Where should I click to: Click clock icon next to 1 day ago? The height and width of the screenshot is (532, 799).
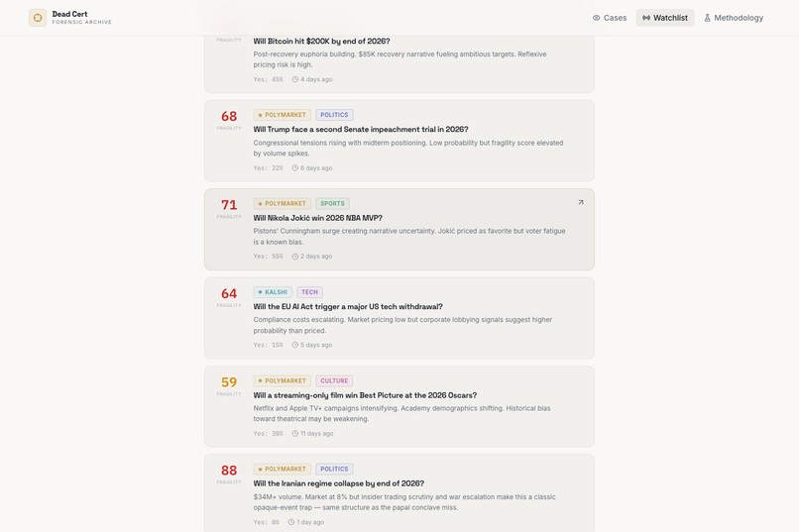point(291,522)
